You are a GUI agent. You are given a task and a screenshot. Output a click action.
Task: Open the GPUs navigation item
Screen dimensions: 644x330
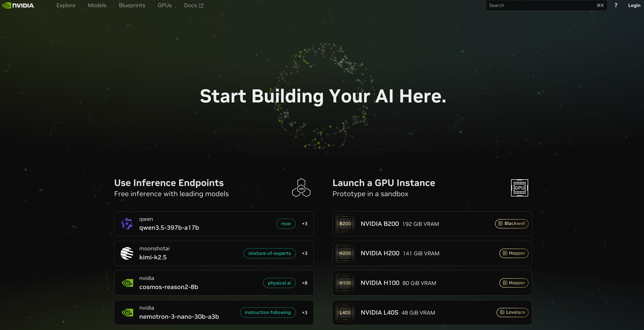point(165,5)
